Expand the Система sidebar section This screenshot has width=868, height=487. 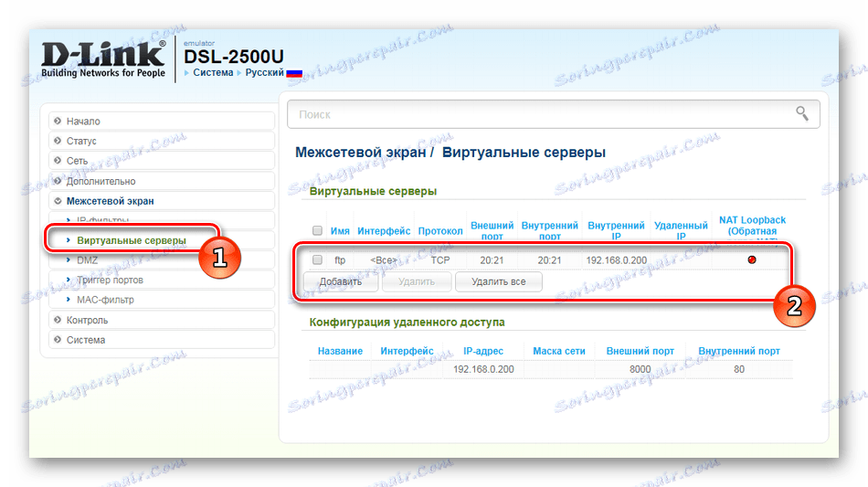tap(162, 340)
